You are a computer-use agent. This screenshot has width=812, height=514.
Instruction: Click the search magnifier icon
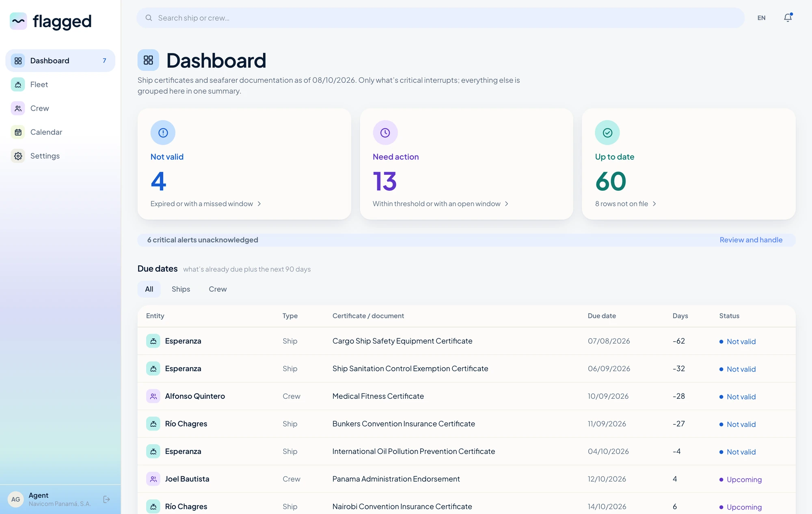[x=149, y=18]
